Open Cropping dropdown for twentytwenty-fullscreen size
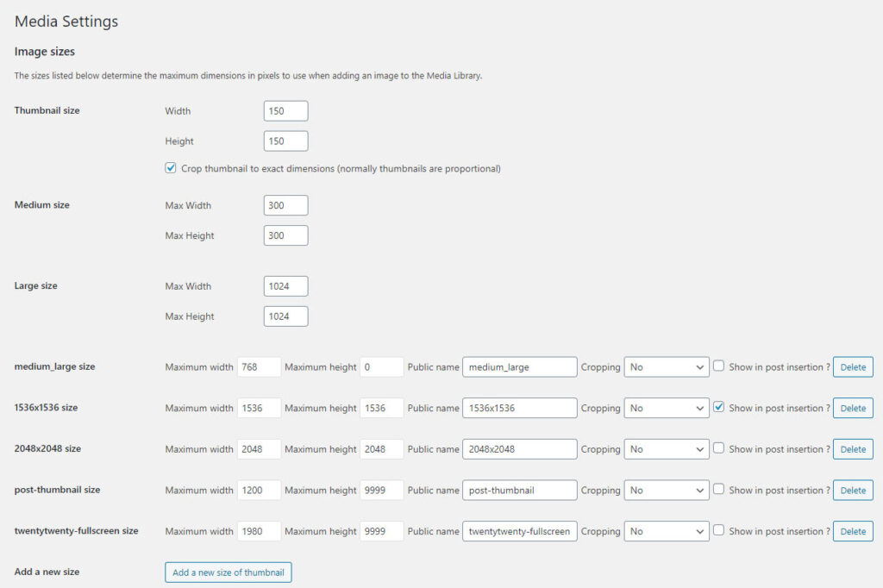 tap(667, 532)
